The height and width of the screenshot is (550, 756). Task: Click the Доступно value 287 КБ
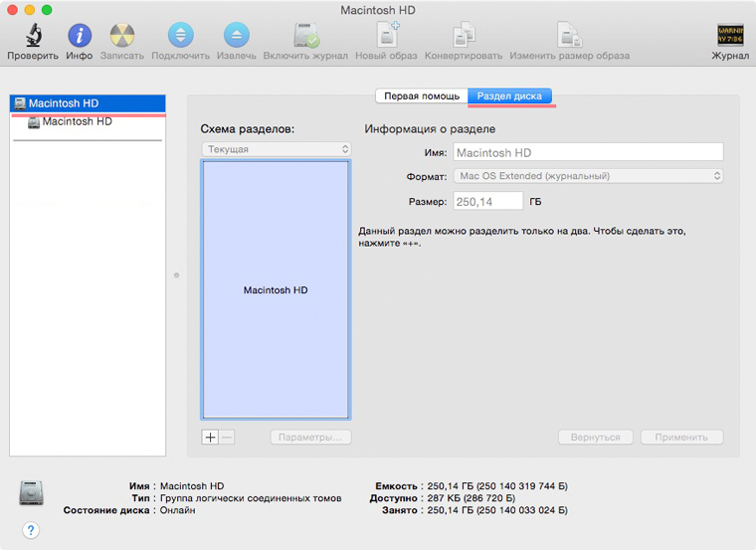click(x=472, y=498)
